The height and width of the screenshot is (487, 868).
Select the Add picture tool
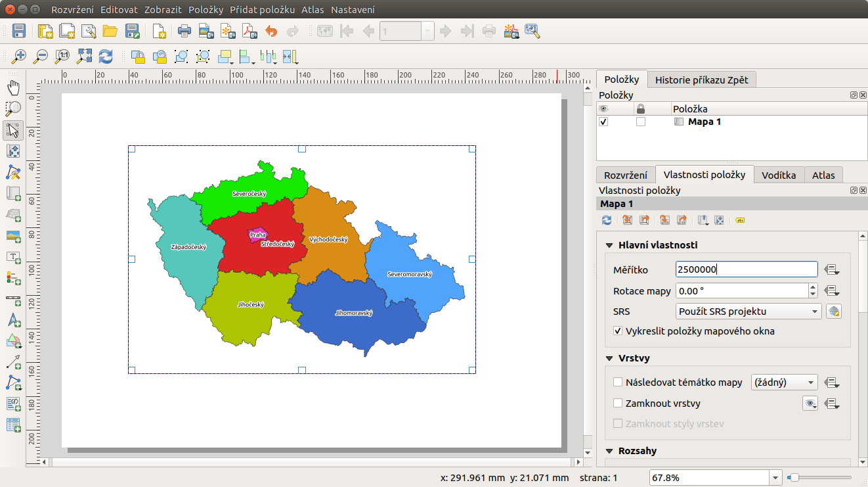point(13,235)
